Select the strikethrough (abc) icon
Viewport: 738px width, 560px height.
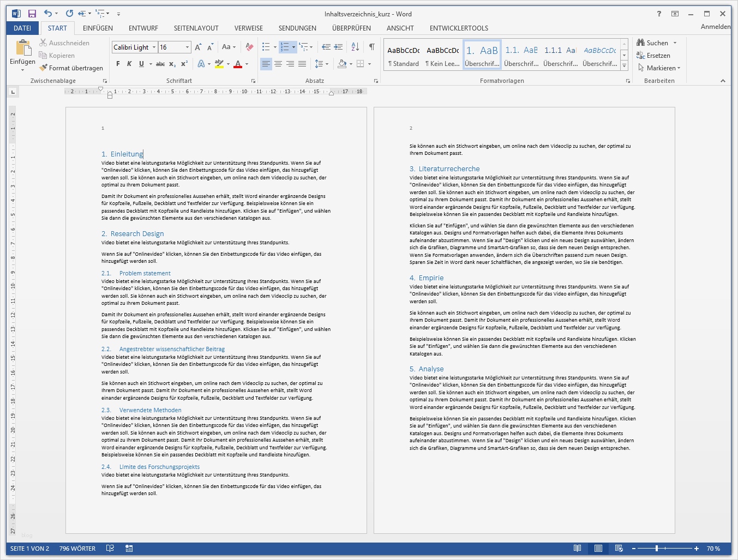point(160,63)
